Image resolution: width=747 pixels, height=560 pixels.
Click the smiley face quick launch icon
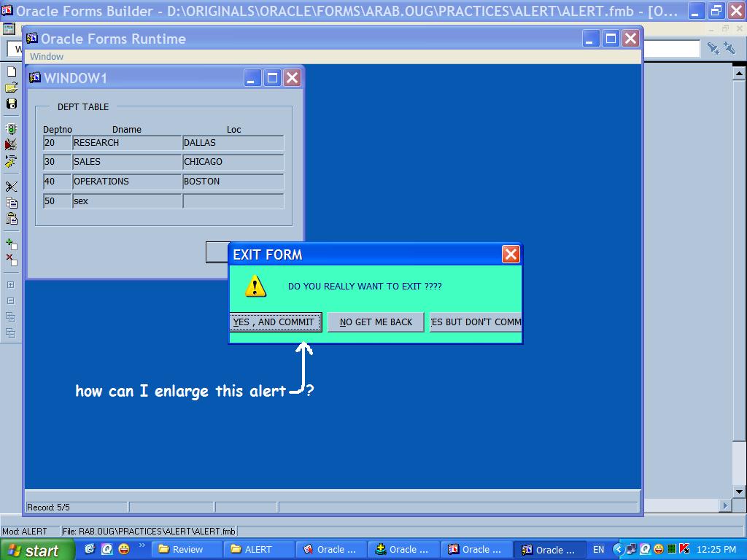tap(124, 549)
